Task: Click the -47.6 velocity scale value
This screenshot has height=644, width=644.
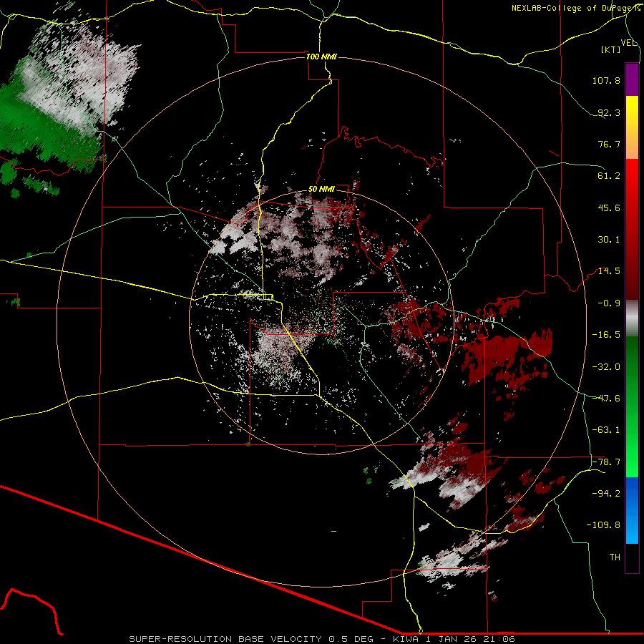Action: tap(606, 398)
